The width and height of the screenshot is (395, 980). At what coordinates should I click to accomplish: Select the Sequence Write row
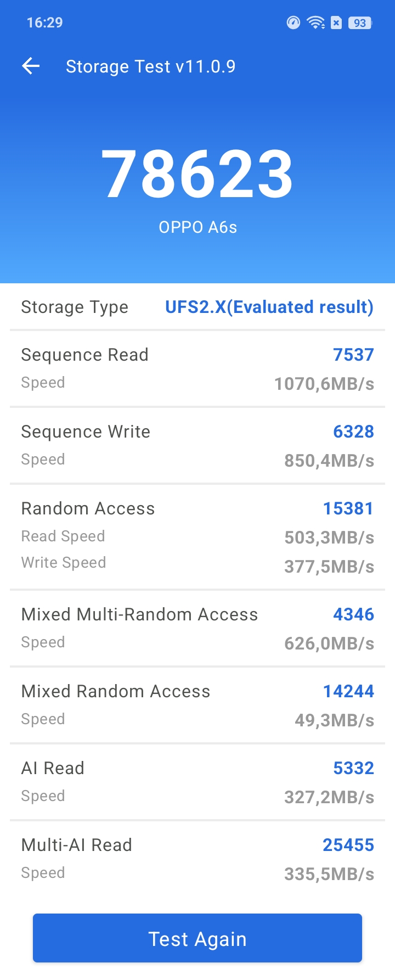[198, 445]
